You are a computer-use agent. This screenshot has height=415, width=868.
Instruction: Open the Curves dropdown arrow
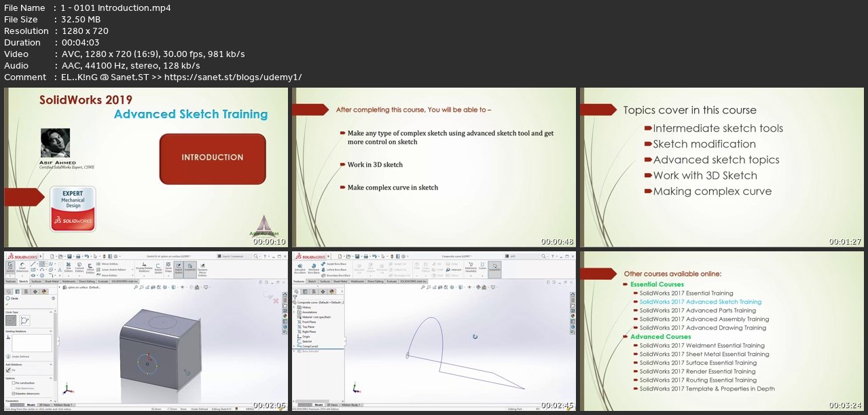tap(482, 275)
